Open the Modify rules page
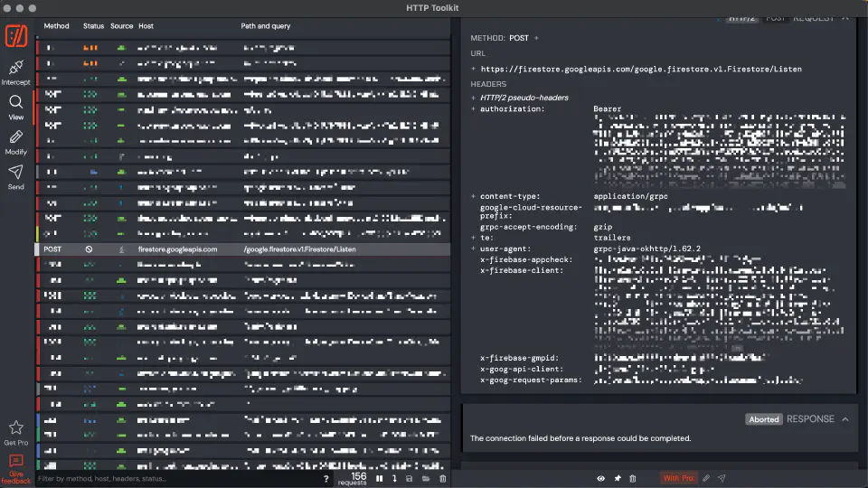The image size is (868, 488). click(x=16, y=143)
